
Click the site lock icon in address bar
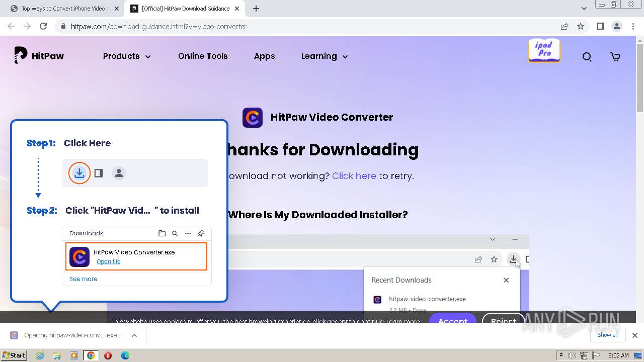[63, 26]
